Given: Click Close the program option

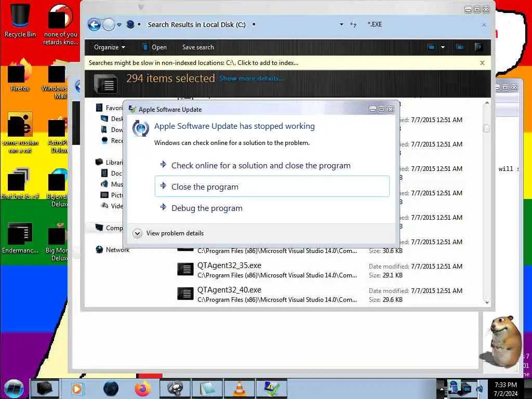Looking at the screenshot, I should pyautogui.click(x=272, y=187).
